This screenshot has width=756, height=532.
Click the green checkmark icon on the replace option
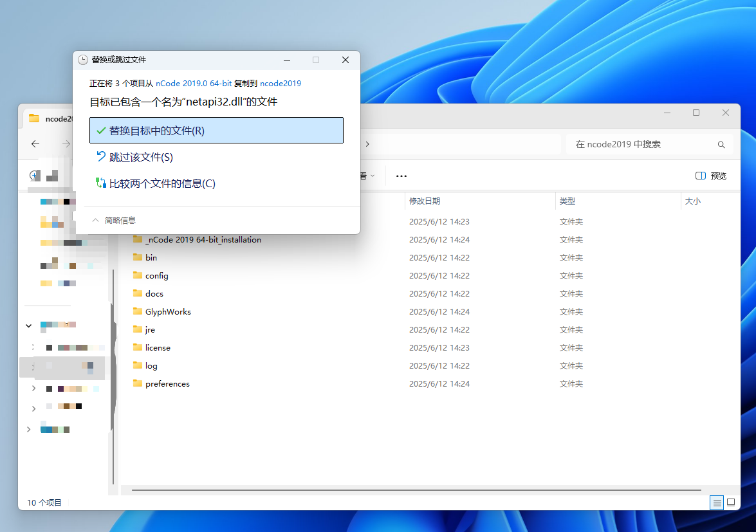point(100,130)
